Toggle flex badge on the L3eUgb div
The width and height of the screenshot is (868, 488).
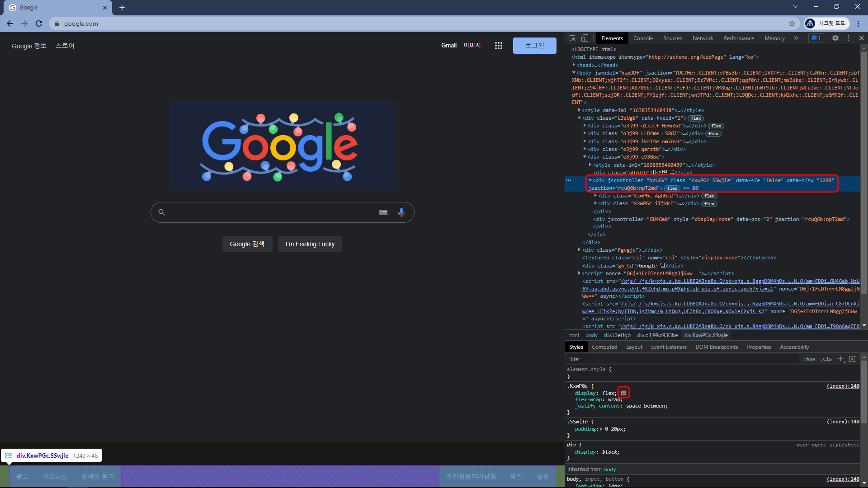pyautogui.click(x=696, y=118)
